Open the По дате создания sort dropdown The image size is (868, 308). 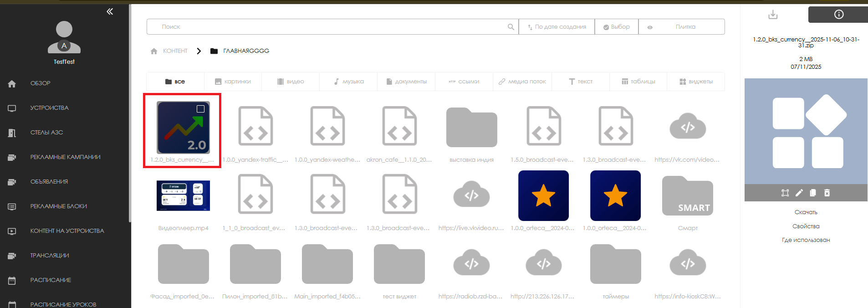click(x=557, y=27)
